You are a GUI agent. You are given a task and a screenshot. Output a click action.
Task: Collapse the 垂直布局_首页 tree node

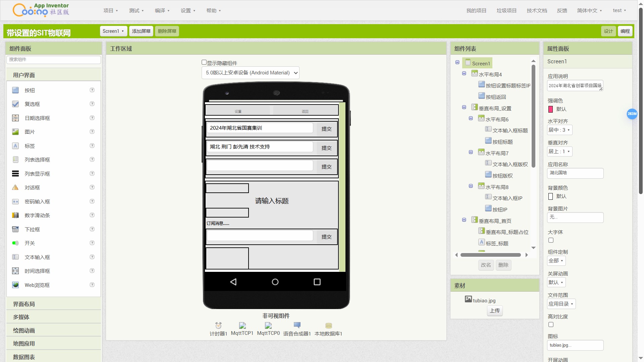[x=464, y=220]
